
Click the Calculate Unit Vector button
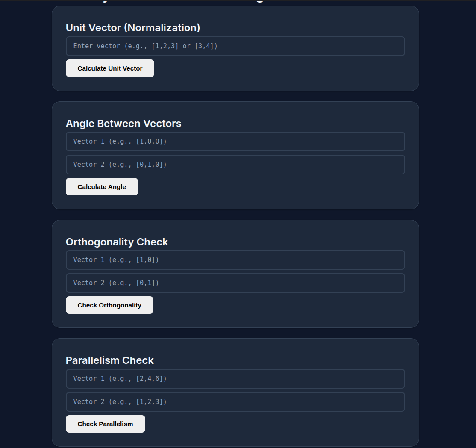click(110, 68)
